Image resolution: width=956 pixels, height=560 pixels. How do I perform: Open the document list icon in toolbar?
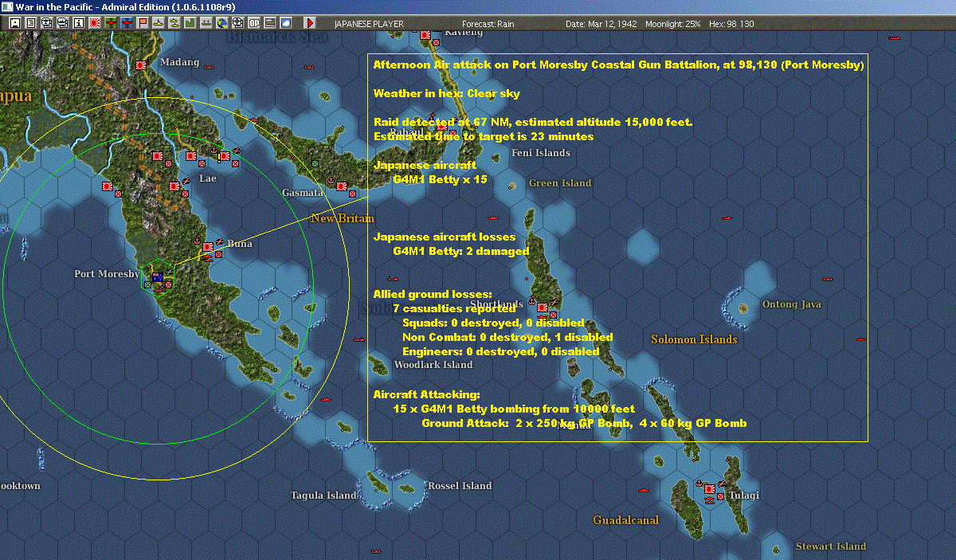click(31, 23)
